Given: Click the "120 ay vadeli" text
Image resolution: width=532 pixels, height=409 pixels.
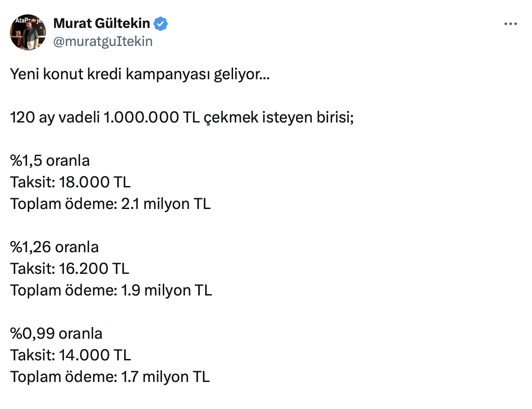Looking at the screenshot, I should tap(55, 118).
